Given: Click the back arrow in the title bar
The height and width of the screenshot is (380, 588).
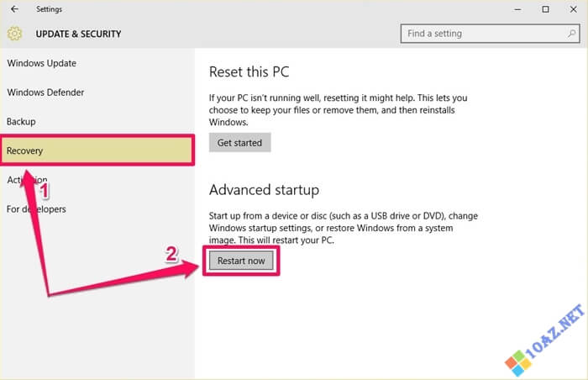Looking at the screenshot, I should coord(14,9).
